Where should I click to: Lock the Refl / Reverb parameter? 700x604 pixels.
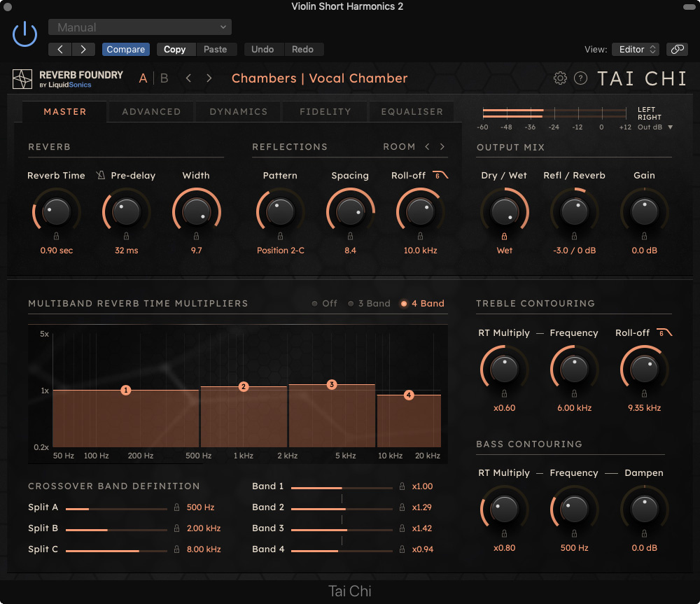575,236
